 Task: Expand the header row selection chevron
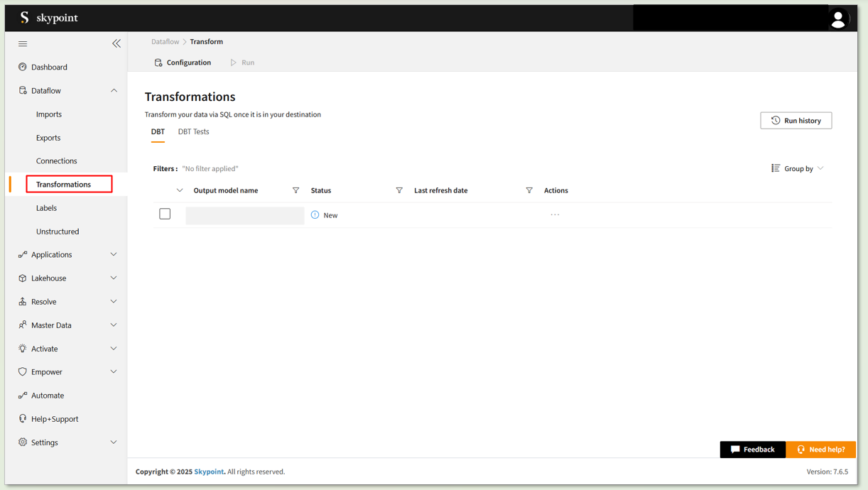180,190
